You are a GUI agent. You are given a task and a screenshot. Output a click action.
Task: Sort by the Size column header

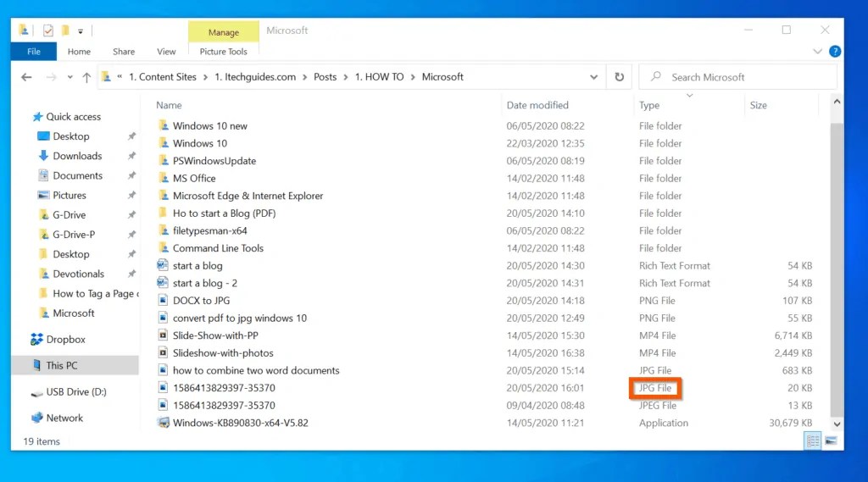coord(758,105)
